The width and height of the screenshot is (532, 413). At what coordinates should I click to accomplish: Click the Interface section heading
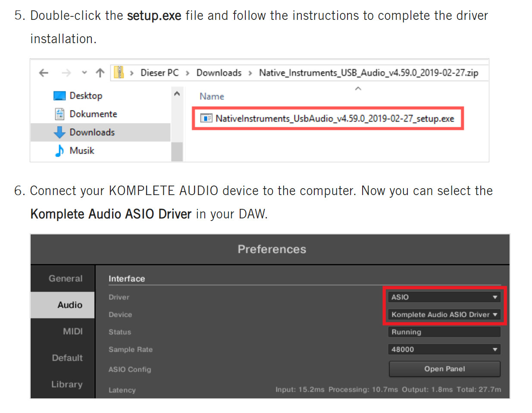(x=127, y=279)
